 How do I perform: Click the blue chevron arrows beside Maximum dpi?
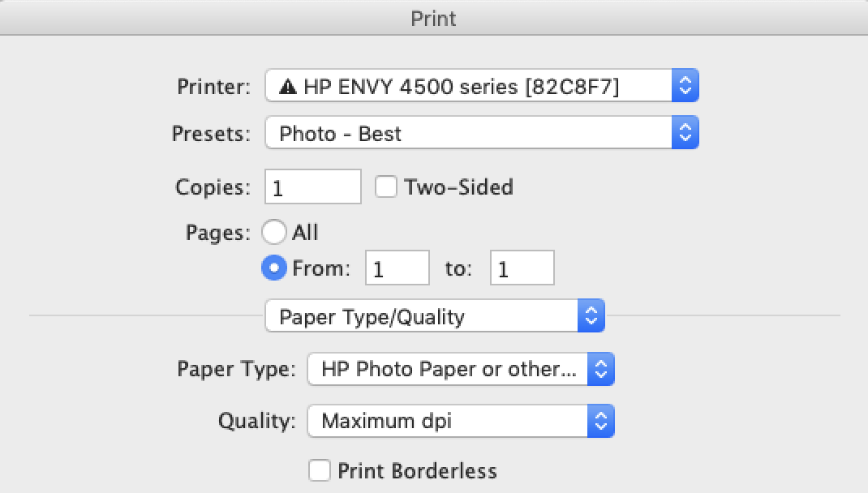click(601, 421)
